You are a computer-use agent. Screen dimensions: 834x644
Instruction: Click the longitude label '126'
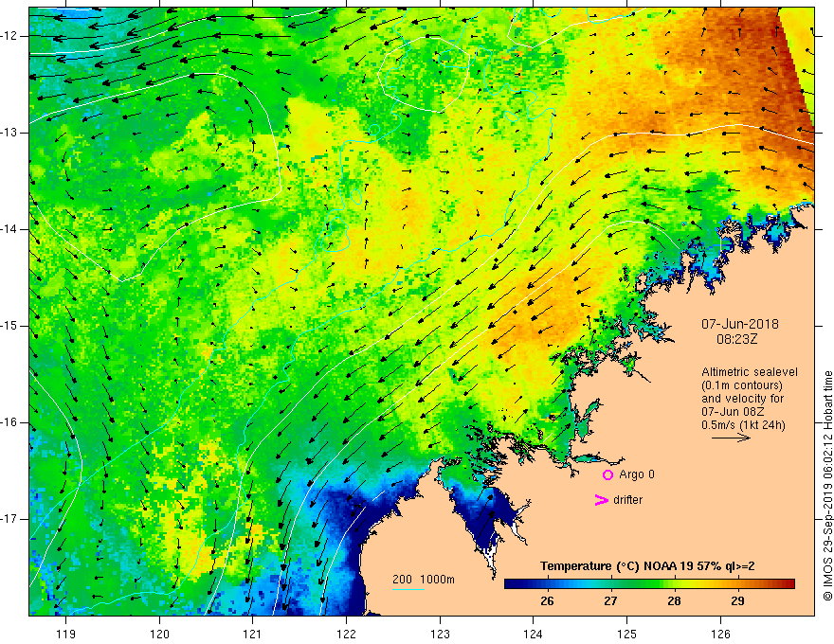[720, 634]
